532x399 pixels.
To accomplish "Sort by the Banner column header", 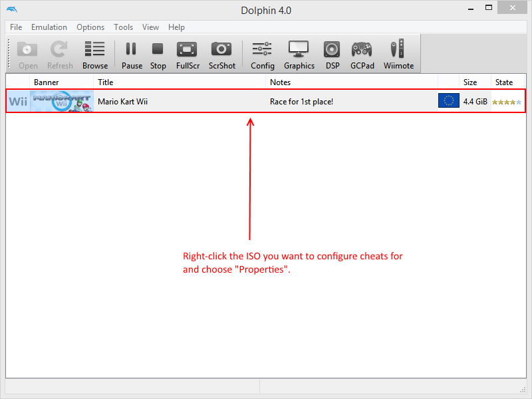I will (62, 82).
